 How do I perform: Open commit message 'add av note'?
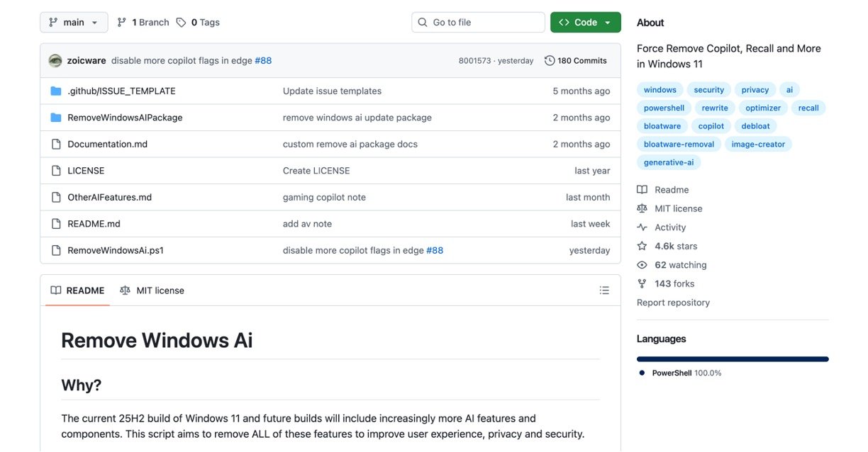pyautogui.click(x=307, y=224)
